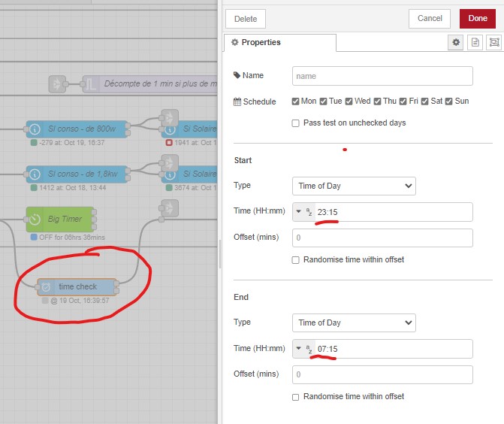
Task: Click the Delete button
Action: pos(246,19)
